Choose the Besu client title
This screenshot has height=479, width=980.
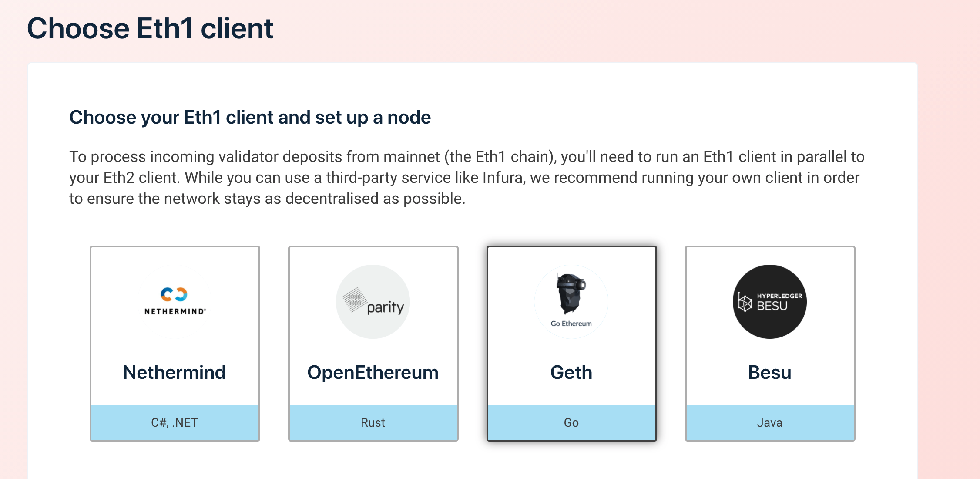click(770, 372)
